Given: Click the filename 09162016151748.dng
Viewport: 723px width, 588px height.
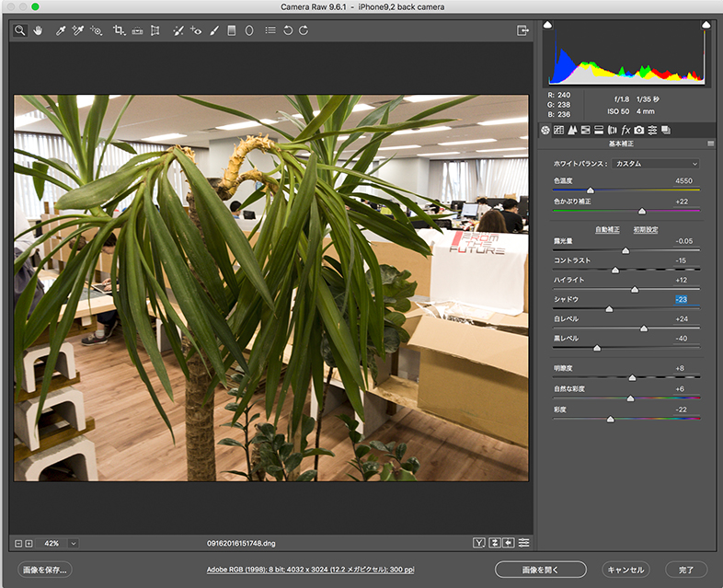Looking at the screenshot, I should coord(241,544).
